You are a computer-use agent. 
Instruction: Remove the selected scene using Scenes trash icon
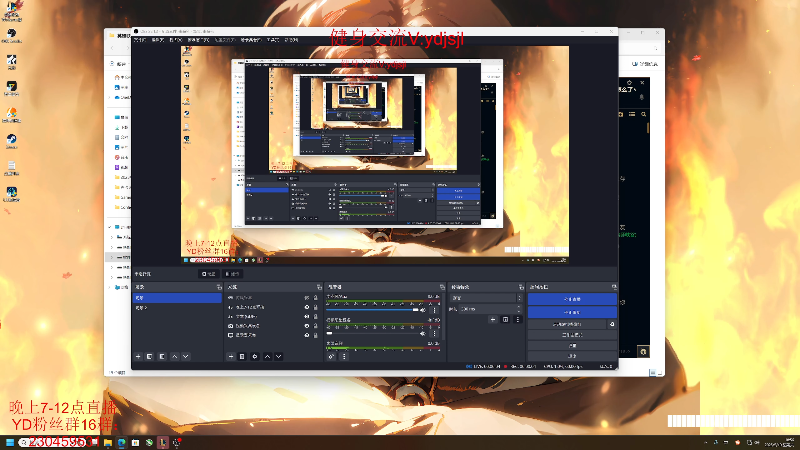pyautogui.click(x=149, y=357)
